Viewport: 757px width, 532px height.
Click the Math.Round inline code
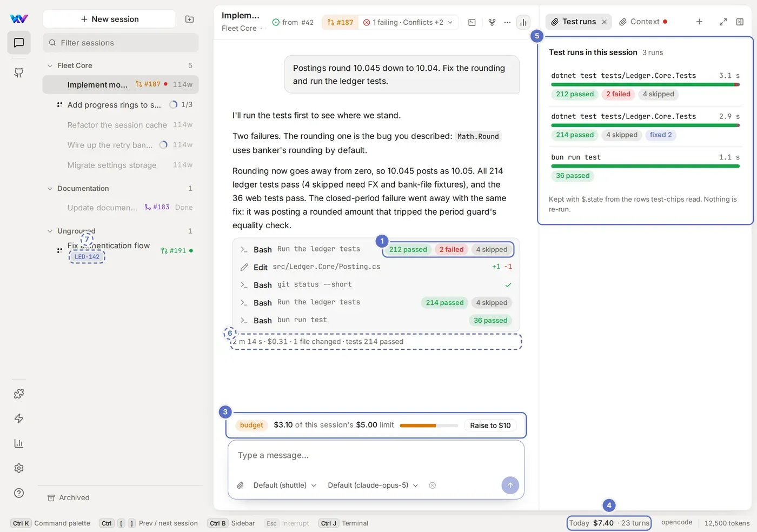click(478, 136)
